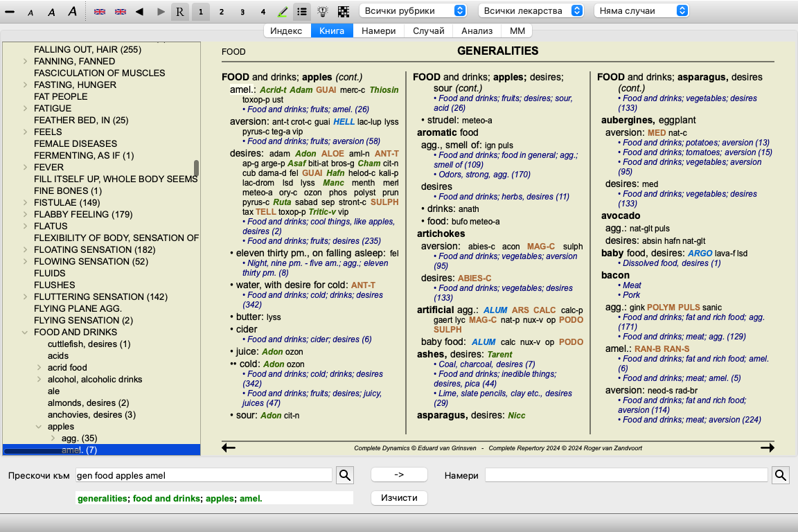Image resolution: width=798 pixels, height=532 pixels.
Task: Toggle the R remedies button
Action: (x=180, y=11)
